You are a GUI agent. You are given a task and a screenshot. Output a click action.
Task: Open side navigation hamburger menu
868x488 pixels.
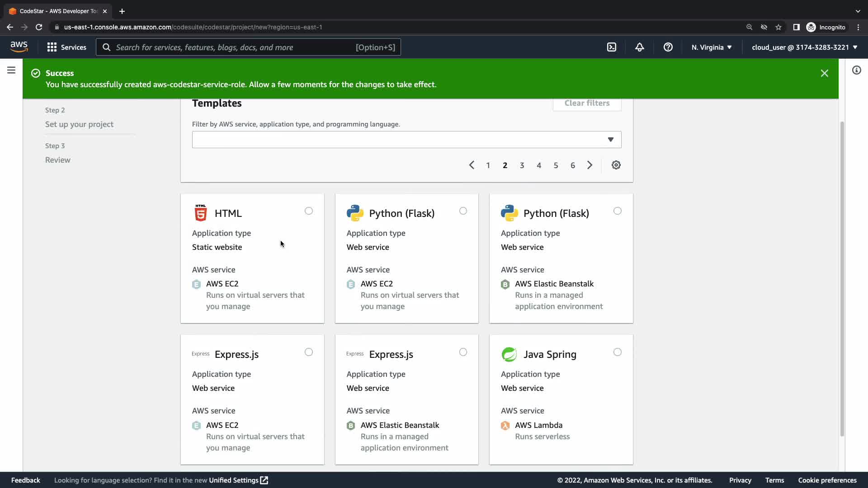pos(11,70)
